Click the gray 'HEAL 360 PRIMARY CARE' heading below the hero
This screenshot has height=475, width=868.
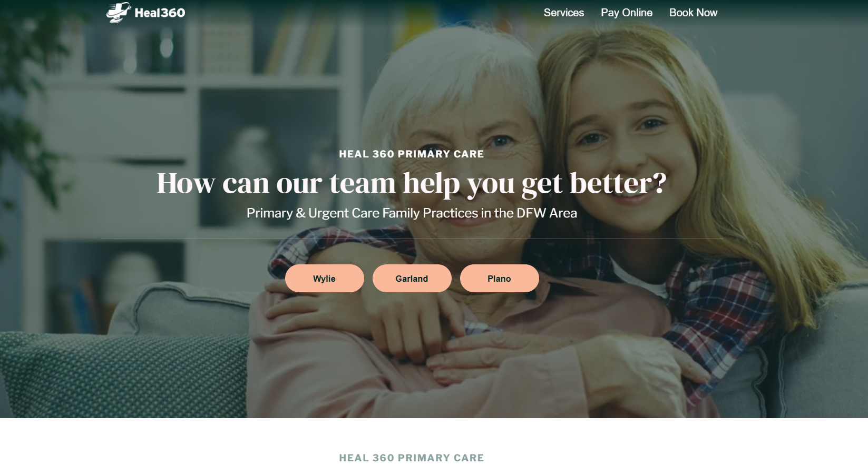click(412, 458)
